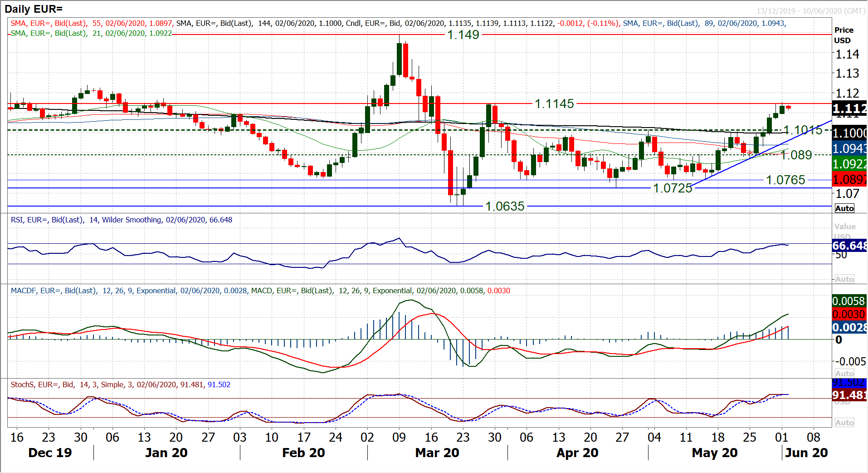Click the Daily EUR= chart title

pos(34,9)
